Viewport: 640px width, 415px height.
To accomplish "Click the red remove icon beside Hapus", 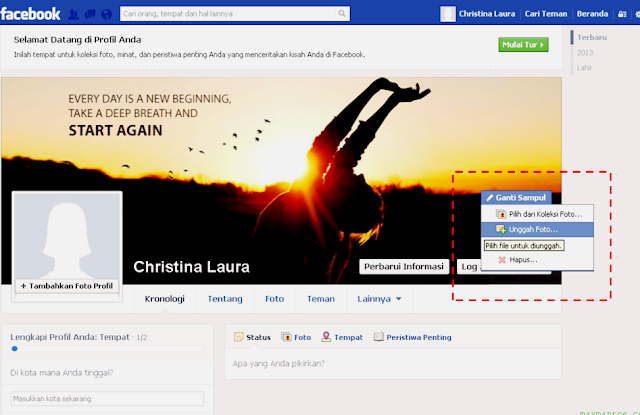I will tap(502, 260).
